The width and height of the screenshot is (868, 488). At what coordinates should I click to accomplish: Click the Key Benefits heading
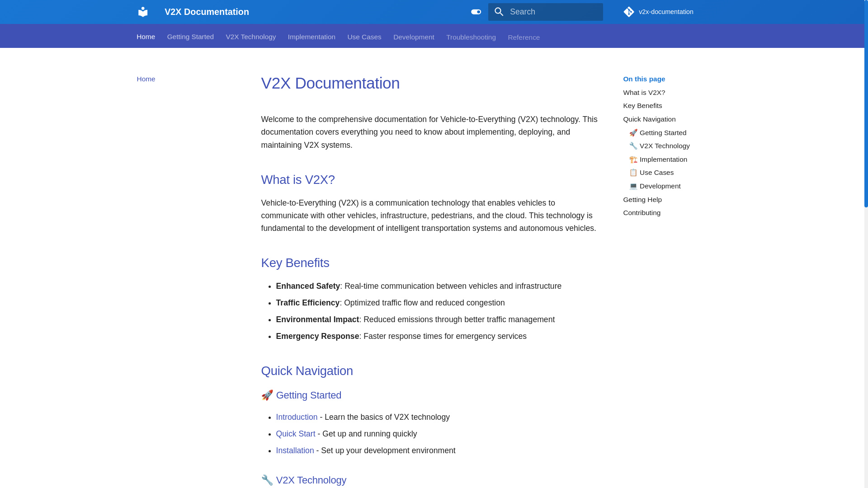[295, 263]
